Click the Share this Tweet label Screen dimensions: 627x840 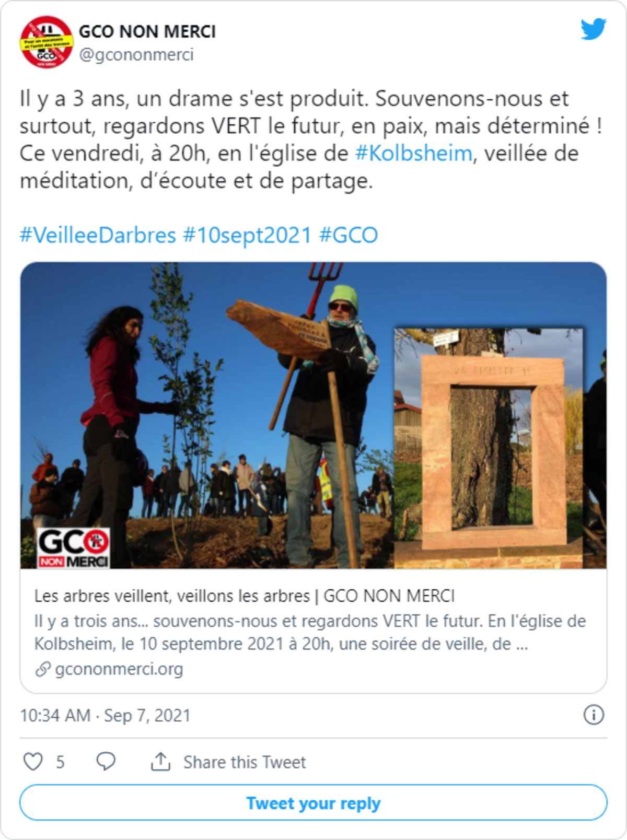pyautogui.click(x=245, y=762)
